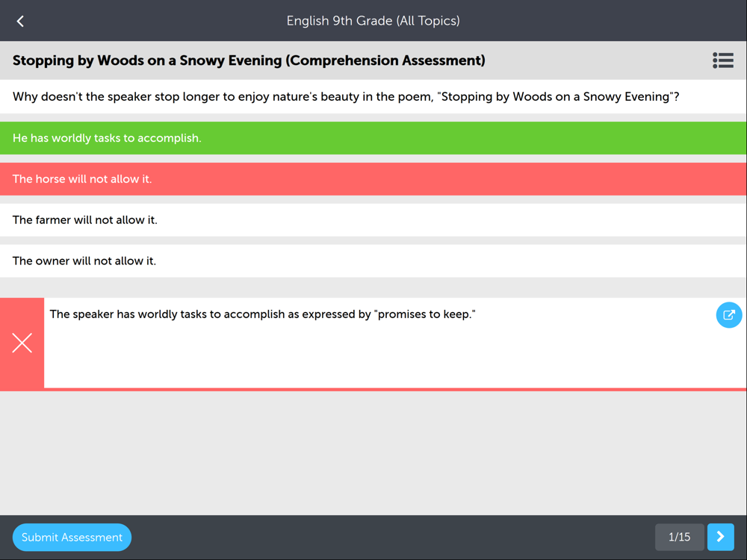Submit Assessment button at the bottom
Image resolution: width=747 pixels, height=560 pixels.
point(72,537)
